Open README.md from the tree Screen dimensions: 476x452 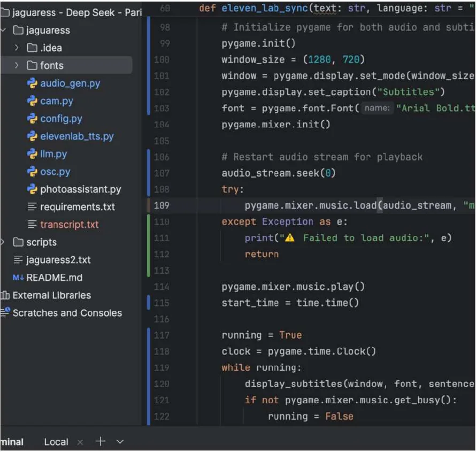55,278
